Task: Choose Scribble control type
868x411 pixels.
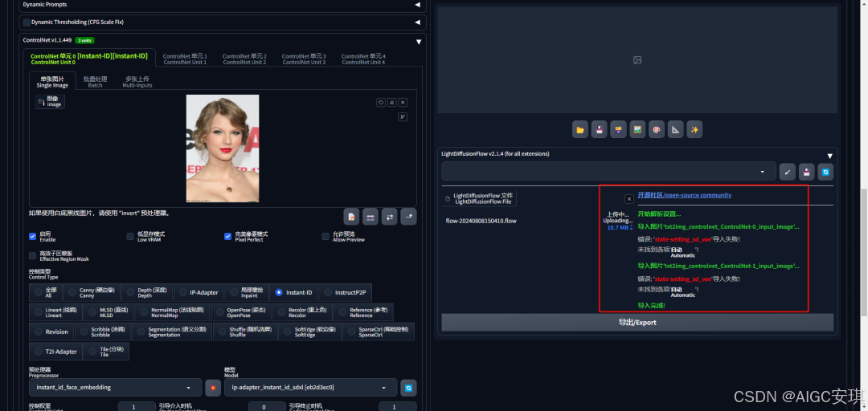Action: point(103,332)
